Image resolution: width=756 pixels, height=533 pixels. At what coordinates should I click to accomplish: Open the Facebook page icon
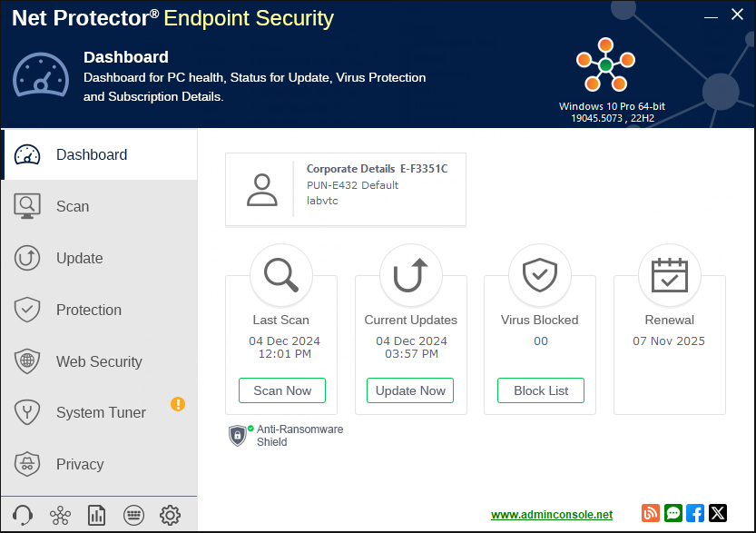click(695, 513)
